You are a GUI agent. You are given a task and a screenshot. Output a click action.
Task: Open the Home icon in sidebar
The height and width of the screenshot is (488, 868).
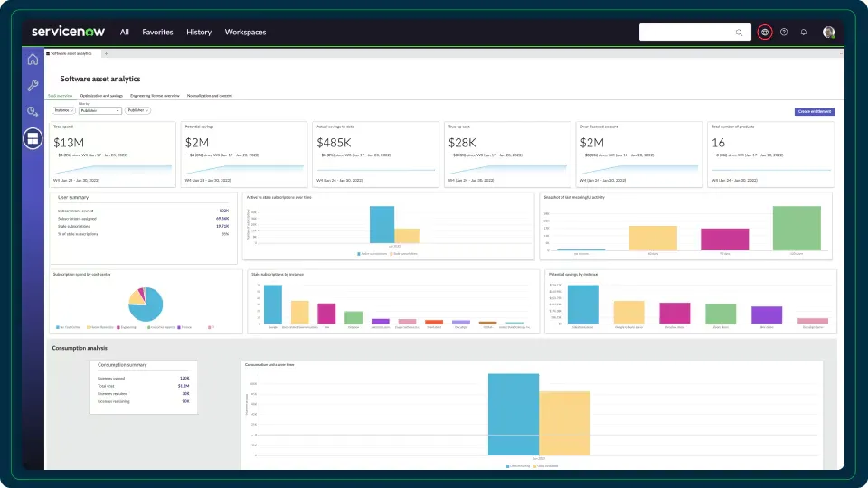33,60
